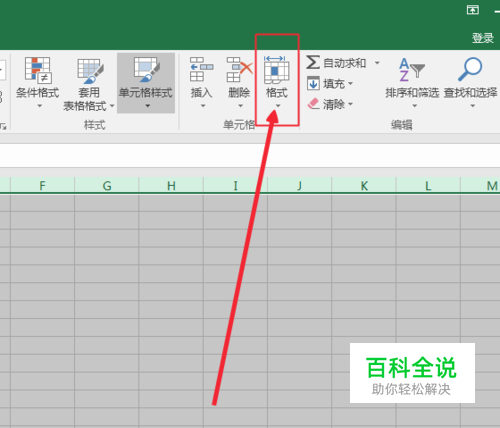Expand the 格式 dropdown arrow
Screen dimensions: 500x428
pos(278,106)
